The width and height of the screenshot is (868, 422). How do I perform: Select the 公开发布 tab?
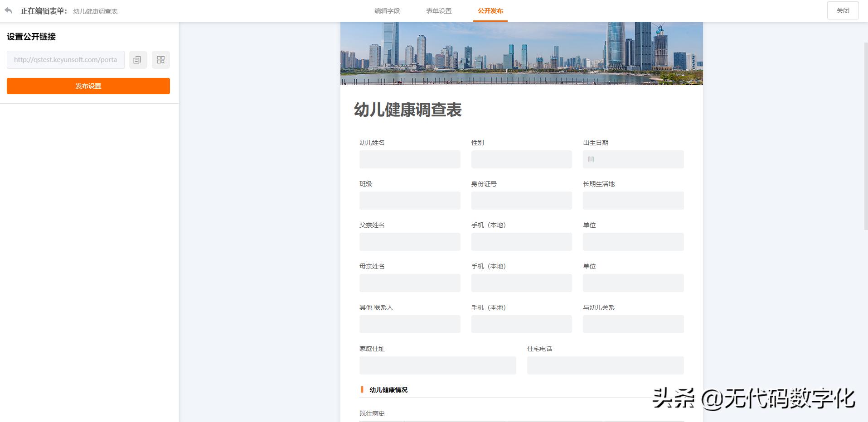[x=490, y=10]
